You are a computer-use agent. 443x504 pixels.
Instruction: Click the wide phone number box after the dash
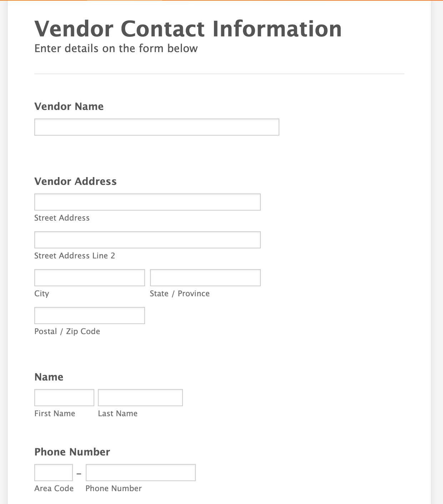point(140,473)
